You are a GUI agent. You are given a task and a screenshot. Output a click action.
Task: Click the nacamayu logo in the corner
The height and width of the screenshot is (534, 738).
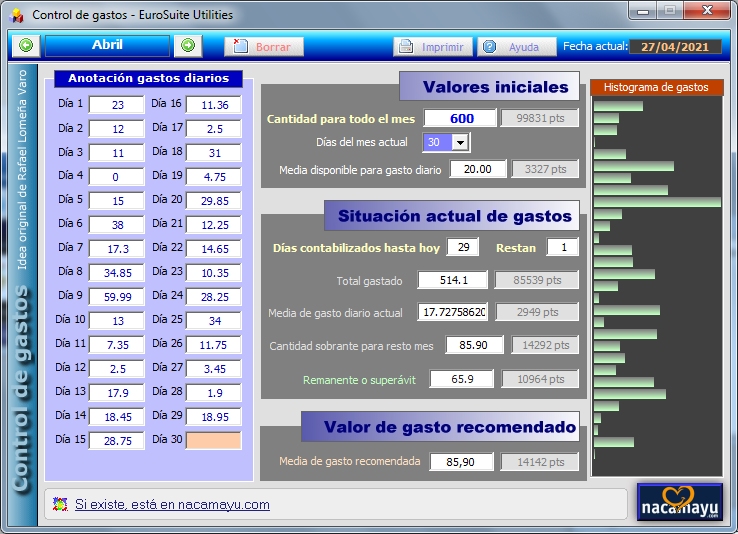point(679,502)
